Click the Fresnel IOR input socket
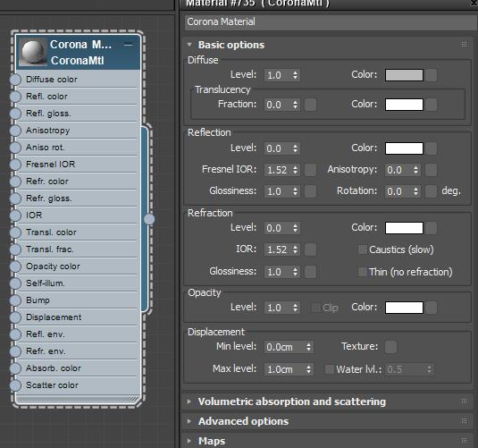Viewport: 478px width, 448px height. point(15,165)
